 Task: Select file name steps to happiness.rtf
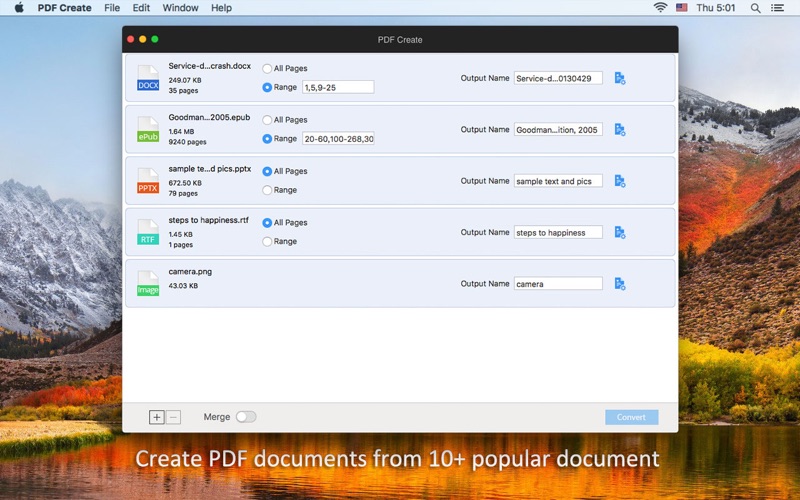pos(208,220)
